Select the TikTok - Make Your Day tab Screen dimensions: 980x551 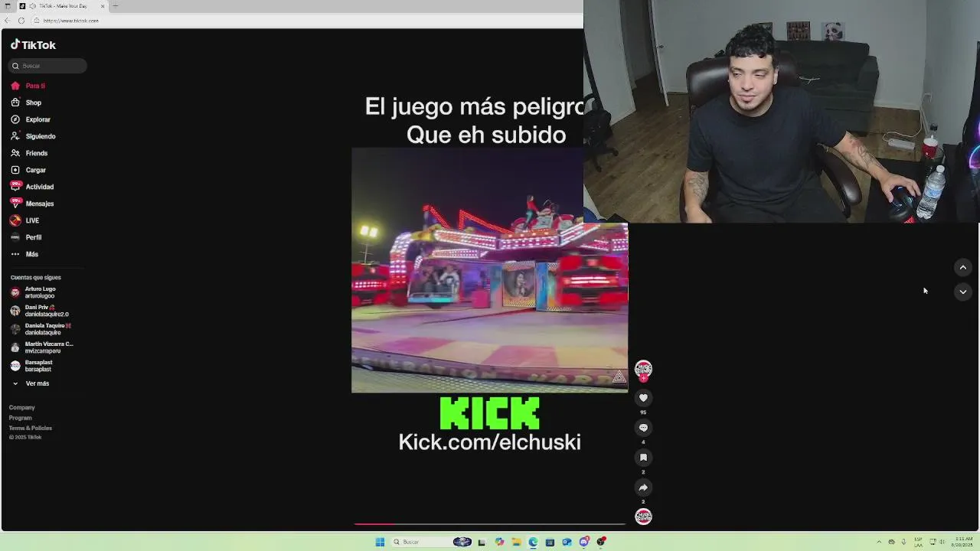pyautogui.click(x=61, y=6)
